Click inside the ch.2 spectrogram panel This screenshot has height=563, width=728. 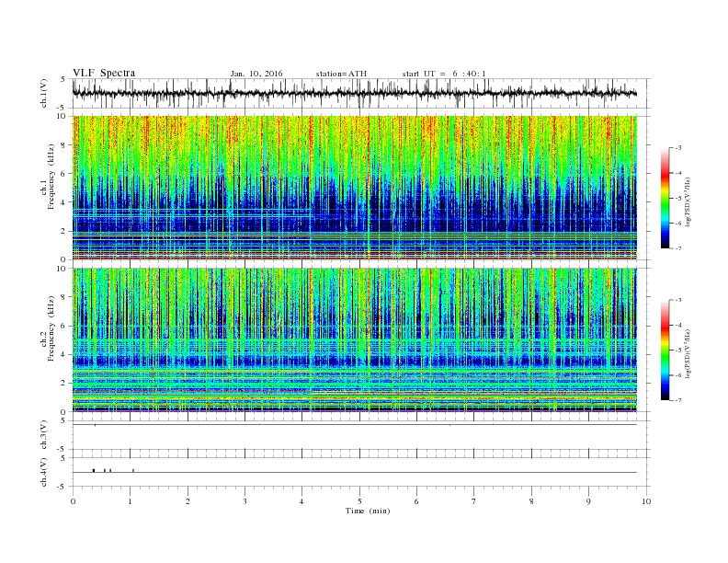(355, 340)
